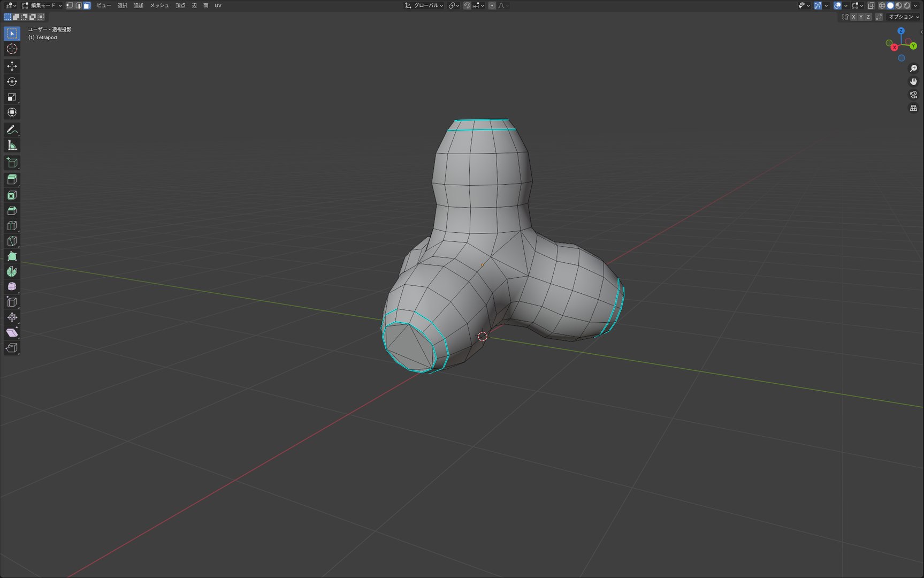This screenshot has width=924, height=578.
Task: Open the 選択 menu
Action: coord(123,5)
